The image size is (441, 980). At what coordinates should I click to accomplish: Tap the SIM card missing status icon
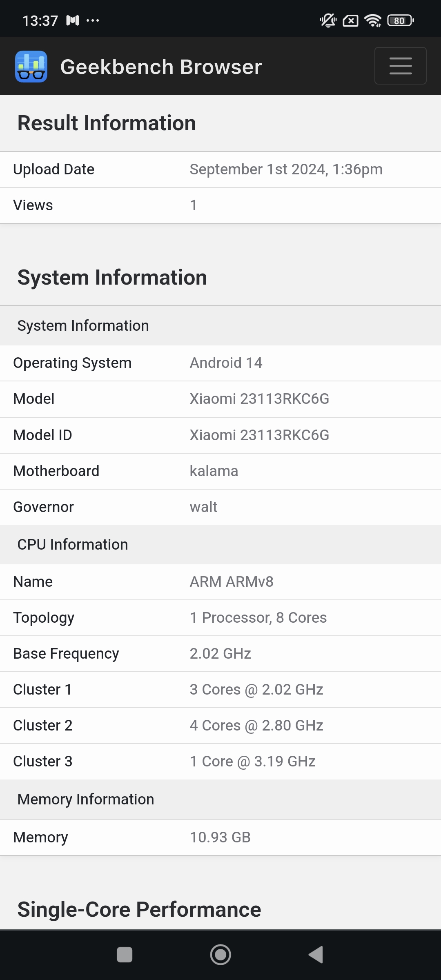point(350,20)
